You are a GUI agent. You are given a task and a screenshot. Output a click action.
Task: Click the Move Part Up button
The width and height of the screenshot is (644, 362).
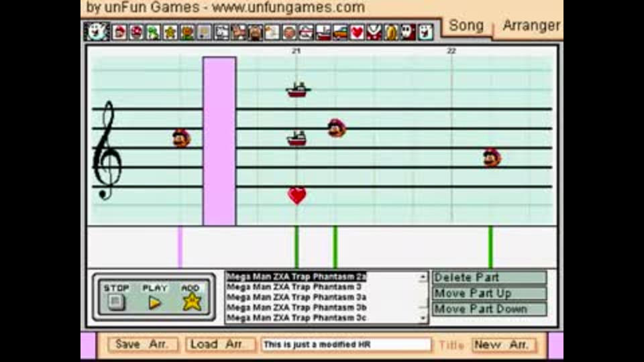tap(489, 294)
